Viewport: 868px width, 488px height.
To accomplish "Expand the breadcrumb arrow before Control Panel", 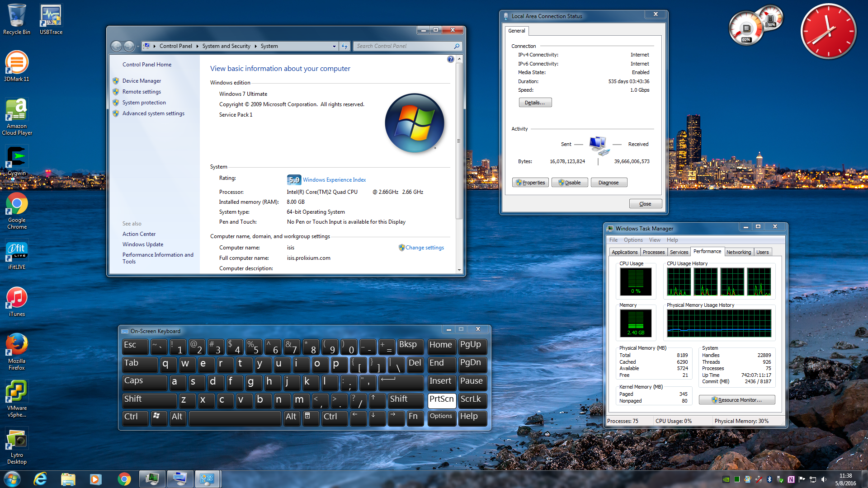I will click(154, 46).
